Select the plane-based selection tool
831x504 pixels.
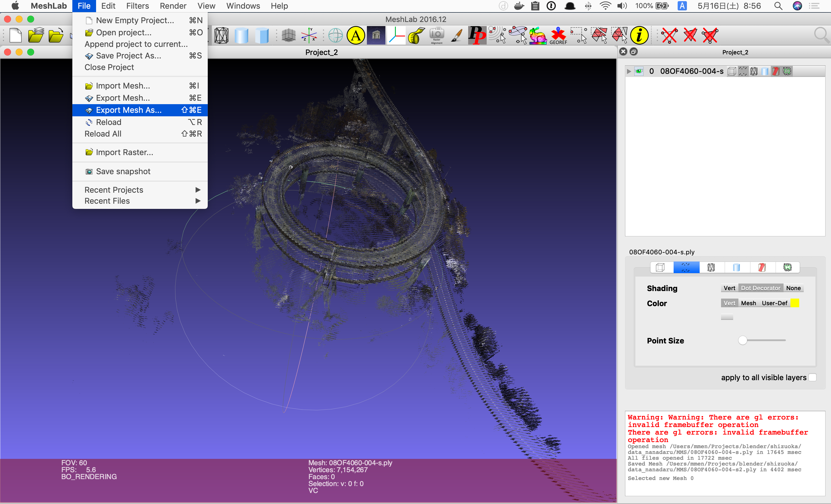518,35
